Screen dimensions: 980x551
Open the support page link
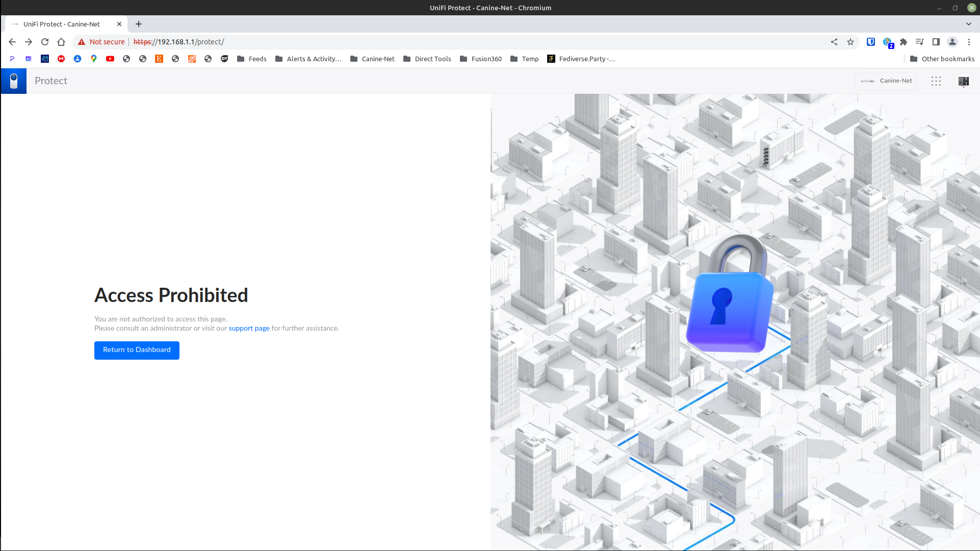pyautogui.click(x=249, y=328)
